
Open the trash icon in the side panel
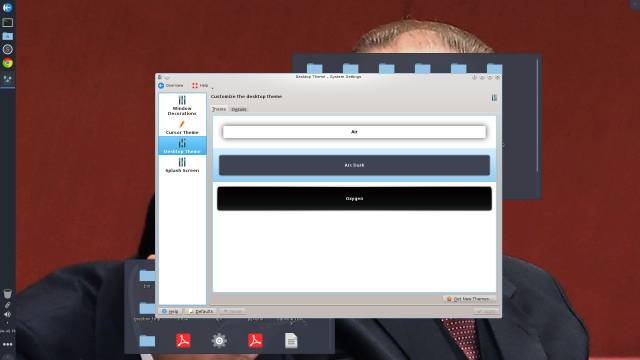click(x=7, y=293)
